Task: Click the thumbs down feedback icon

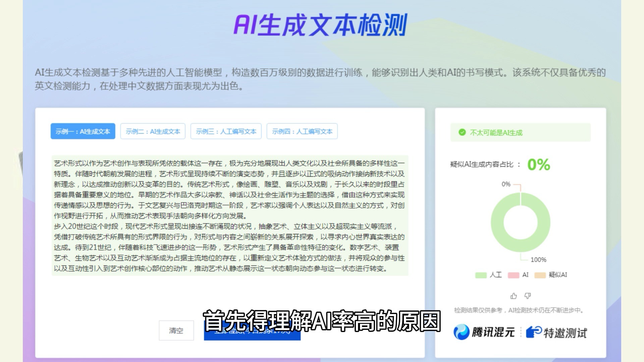Action: coord(528,296)
